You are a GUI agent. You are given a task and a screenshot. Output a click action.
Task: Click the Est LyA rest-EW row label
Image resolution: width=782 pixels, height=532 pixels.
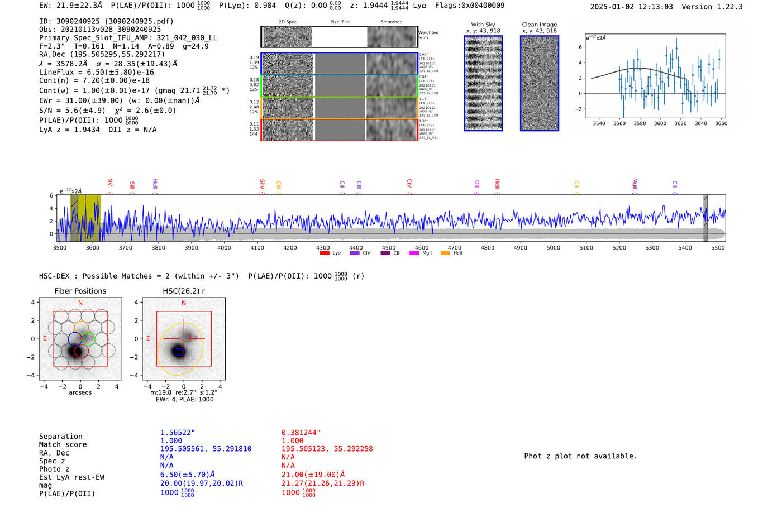[71, 477]
